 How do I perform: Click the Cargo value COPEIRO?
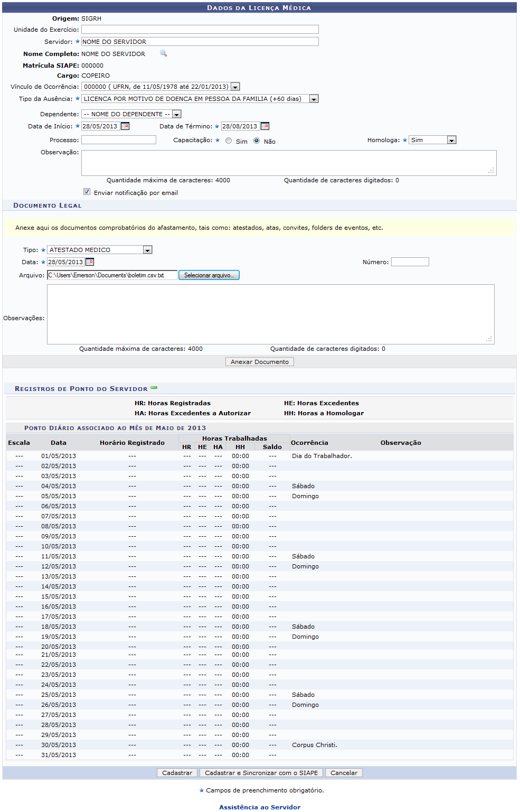(x=96, y=76)
